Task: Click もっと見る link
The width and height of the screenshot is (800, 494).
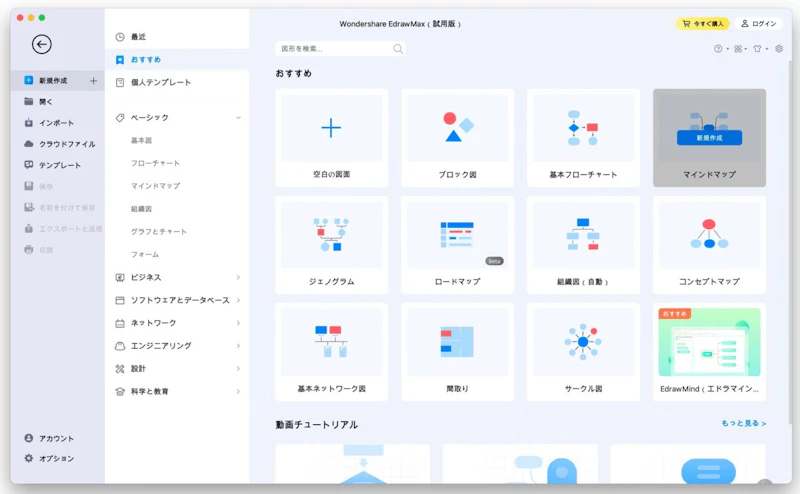Action: (743, 423)
